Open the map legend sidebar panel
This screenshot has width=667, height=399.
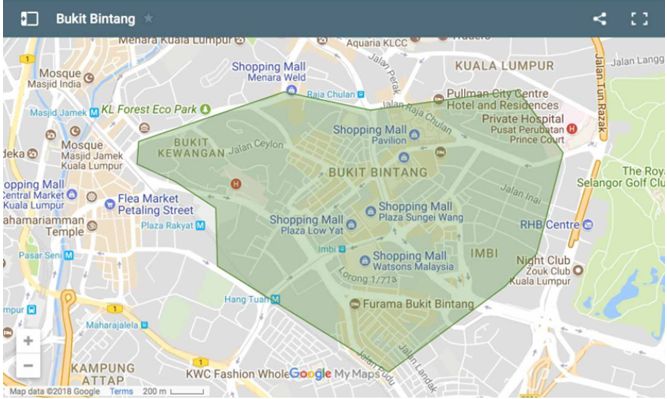click(29, 19)
